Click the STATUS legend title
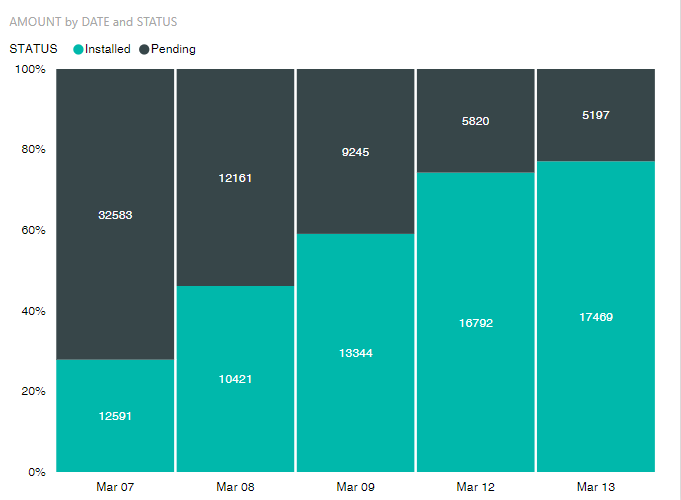 coord(33,49)
